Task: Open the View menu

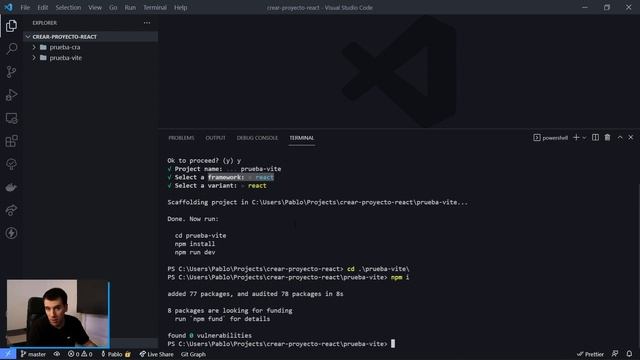Action: 95,7
